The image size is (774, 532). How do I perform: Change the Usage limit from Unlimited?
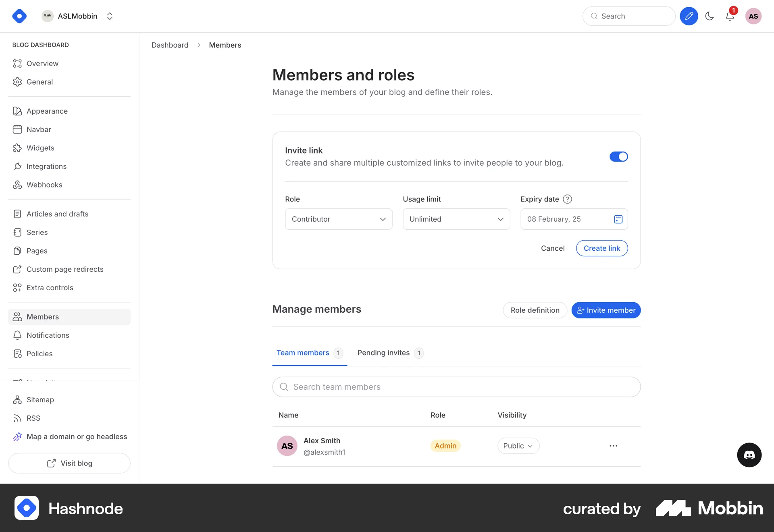pyautogui.click(x=456, y=219)
